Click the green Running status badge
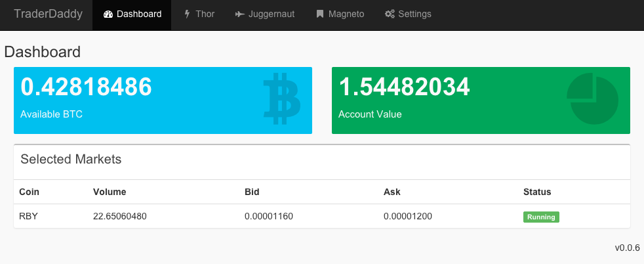Screen dimensions: 644x264 [541, 217]
